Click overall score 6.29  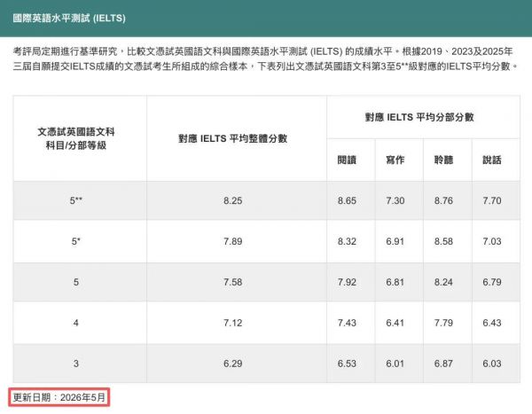tap(232, 363)
